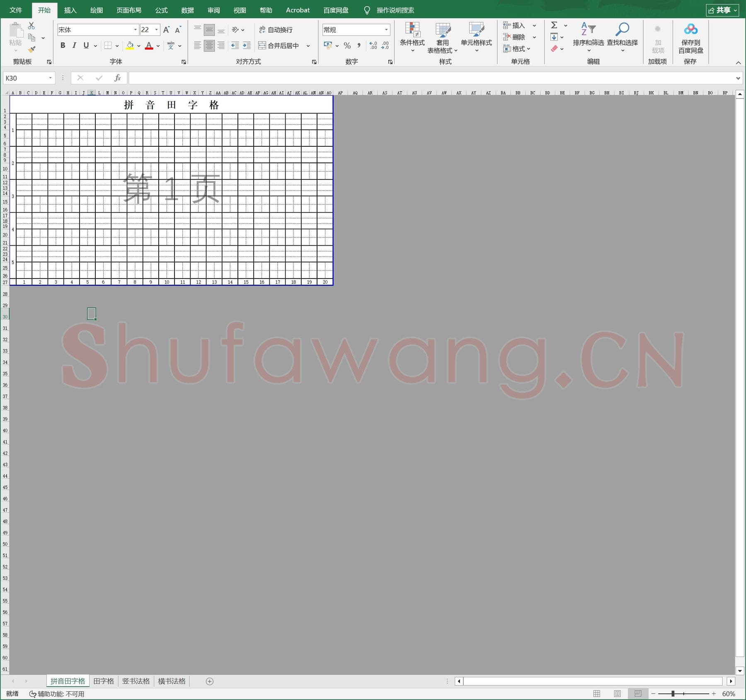Open the font name 宋体 dropdown
The width and height of the screenshot is (746, 700).
coord(135,30)
